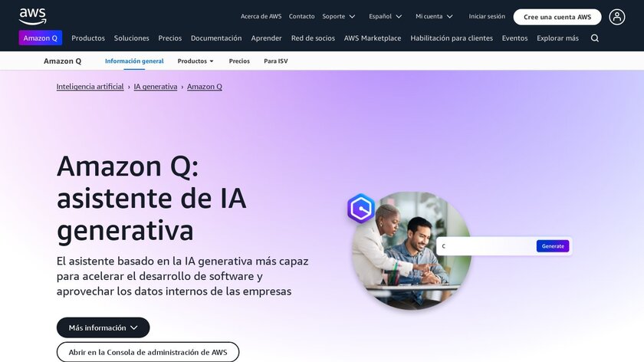Open the Precios main menu item
Viewport: 644px width, 362px height.
[169, 38]
